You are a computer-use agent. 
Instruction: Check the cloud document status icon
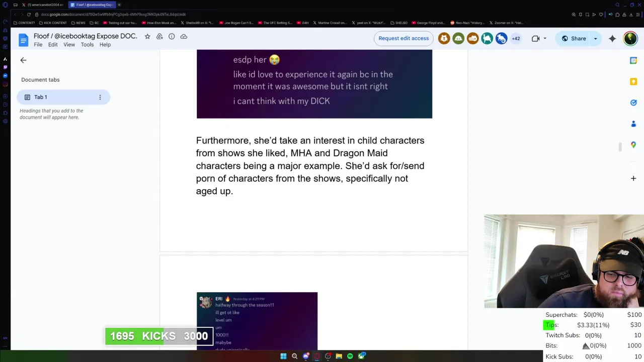pyautogui.click(x=184, y=36)
